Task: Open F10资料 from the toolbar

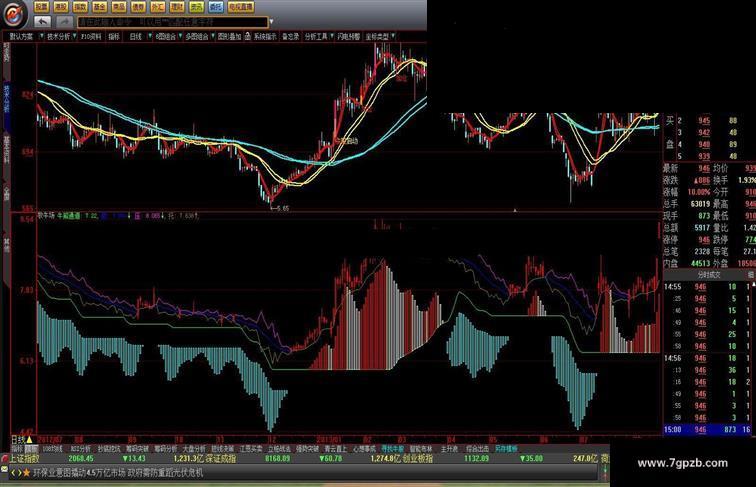Action: (x=91, y=36)
